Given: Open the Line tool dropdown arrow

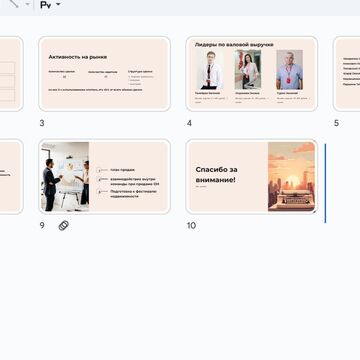Looking at the screenshot, I should coord(28,4).
